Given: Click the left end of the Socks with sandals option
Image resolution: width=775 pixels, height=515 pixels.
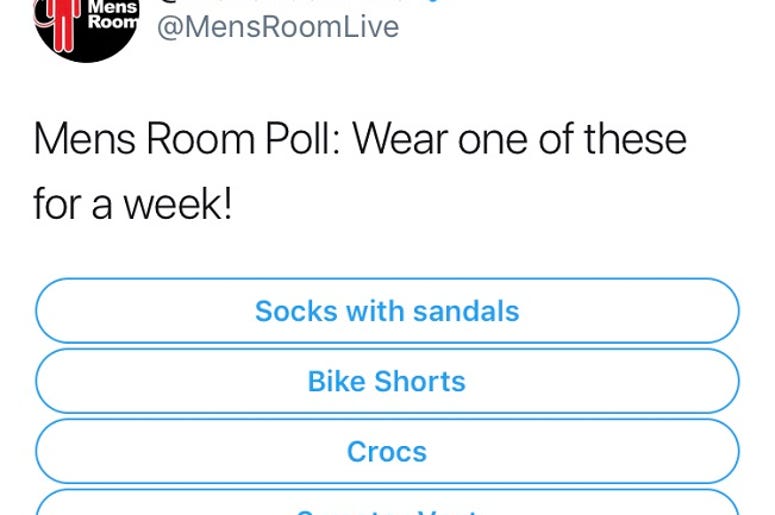Looking at the screenshot, I should tap(54, 311).
